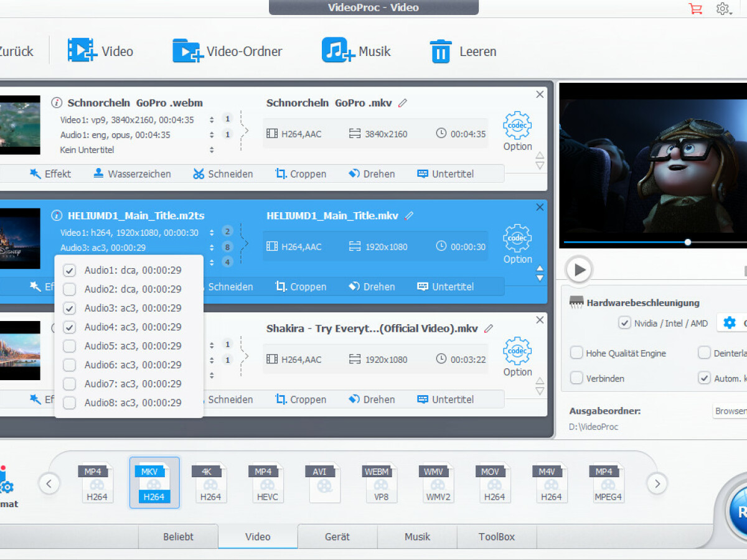Enable the Verbinden checkbox

pyautogui.click(x=576, y=378)
